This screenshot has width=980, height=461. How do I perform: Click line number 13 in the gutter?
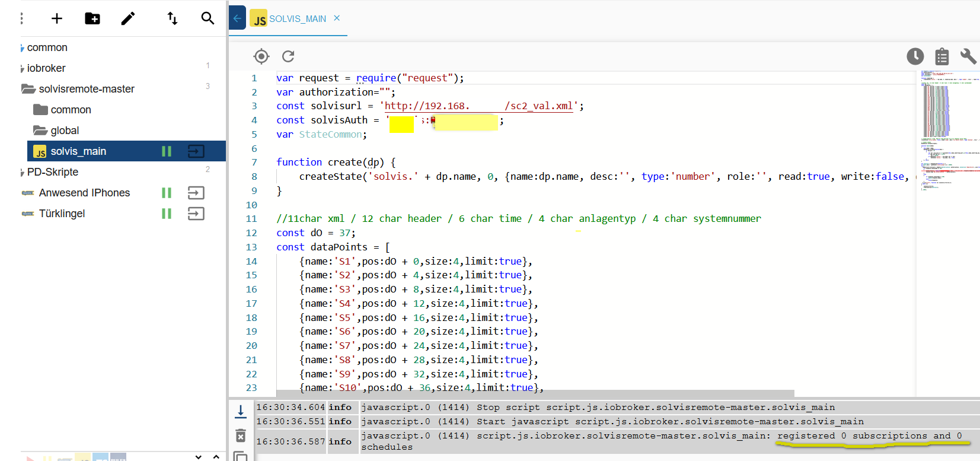(x=251, y=247)
